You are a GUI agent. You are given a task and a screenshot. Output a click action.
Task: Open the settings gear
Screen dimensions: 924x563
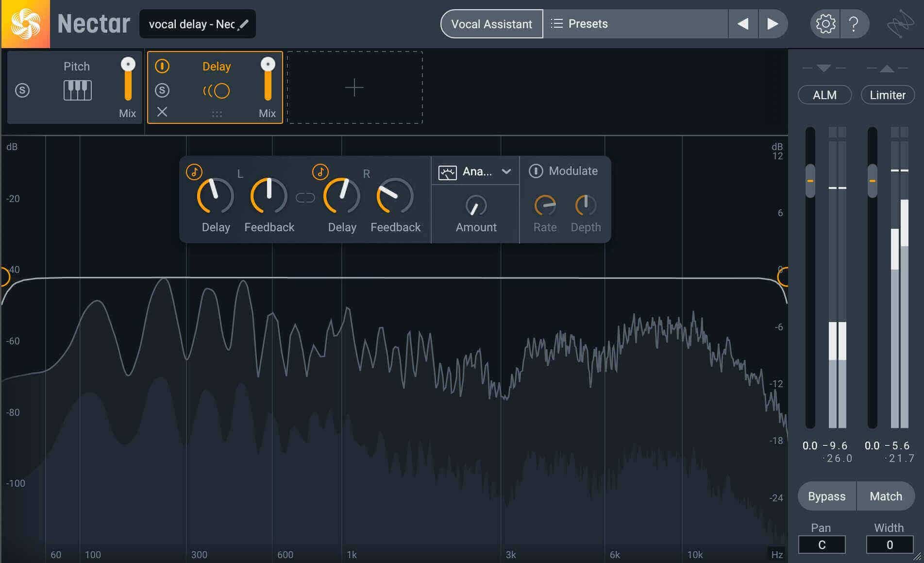click(x=825, y=24)
